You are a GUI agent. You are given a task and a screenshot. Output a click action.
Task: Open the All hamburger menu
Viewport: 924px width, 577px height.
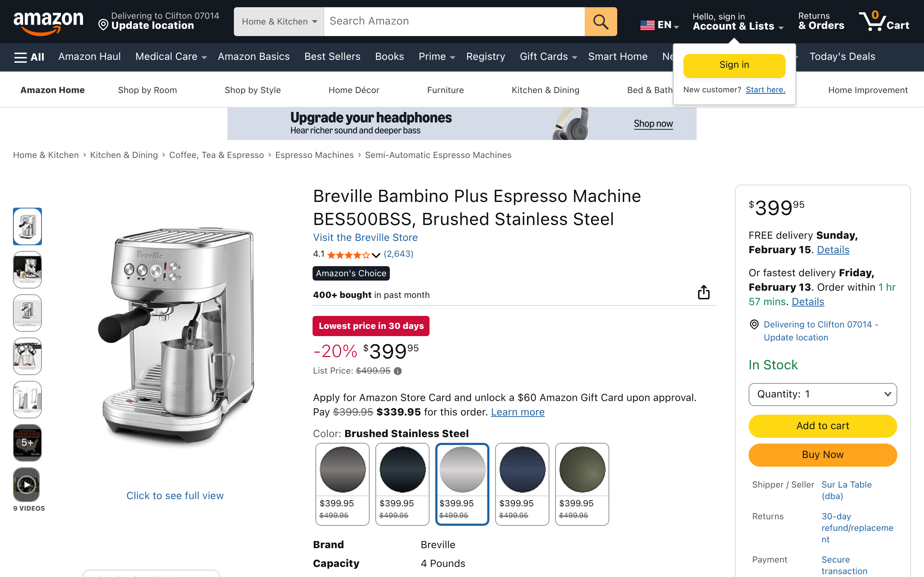[29, 57]
